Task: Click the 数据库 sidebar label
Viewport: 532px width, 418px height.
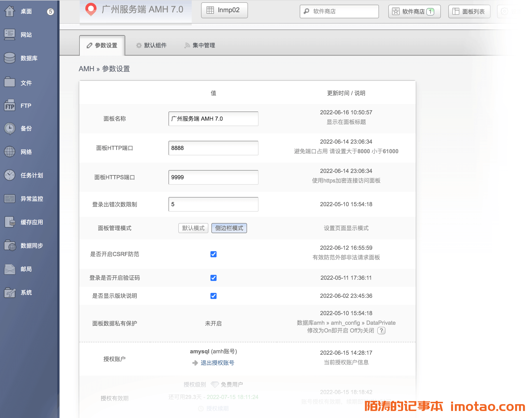Action: 29,58
